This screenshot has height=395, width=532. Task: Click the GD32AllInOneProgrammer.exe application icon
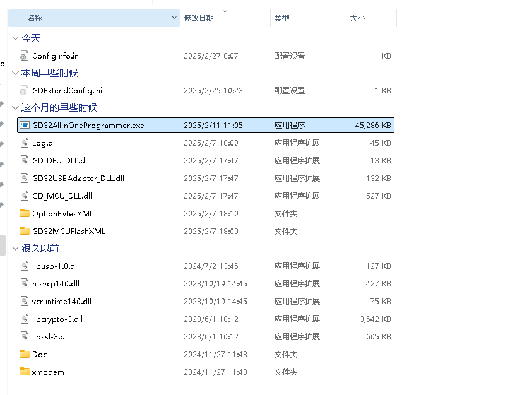click(25, 126)
